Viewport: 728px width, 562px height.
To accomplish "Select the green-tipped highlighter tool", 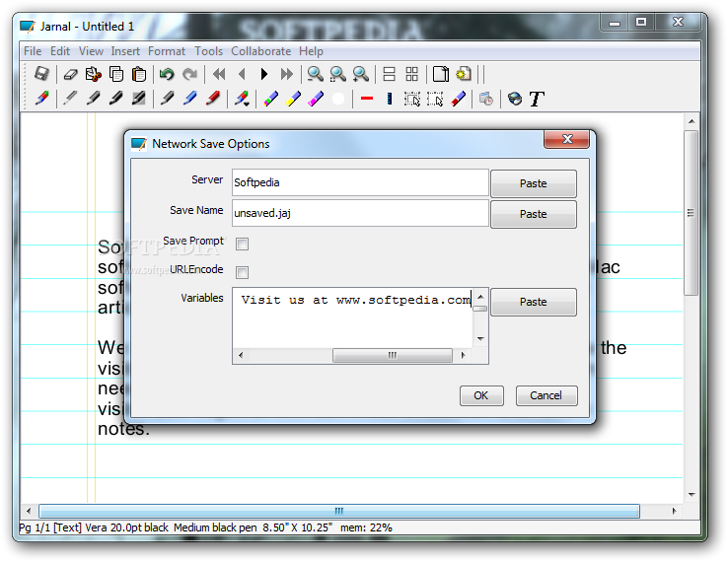I will (270, 99).
